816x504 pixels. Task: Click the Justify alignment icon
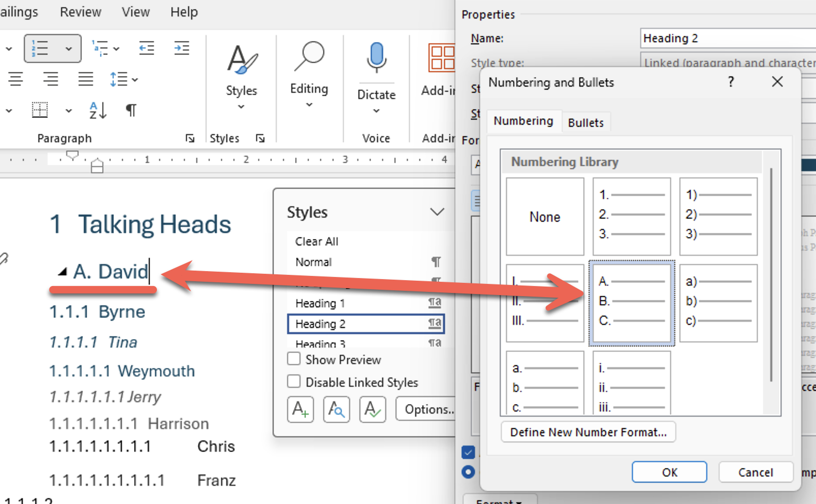[x=86, y=79]
